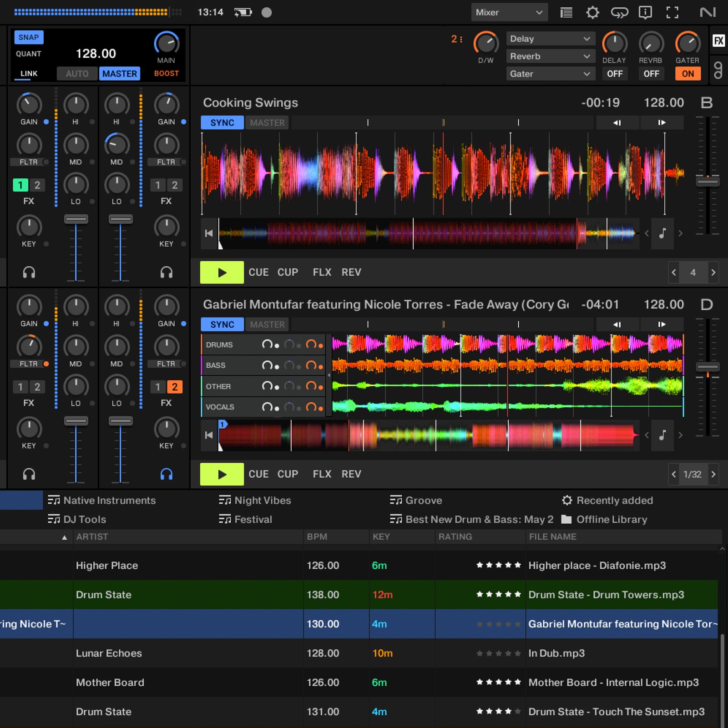Click the CUE button on deck D
The width and height of the screenshot is (728, 728).
click(258, 474)
